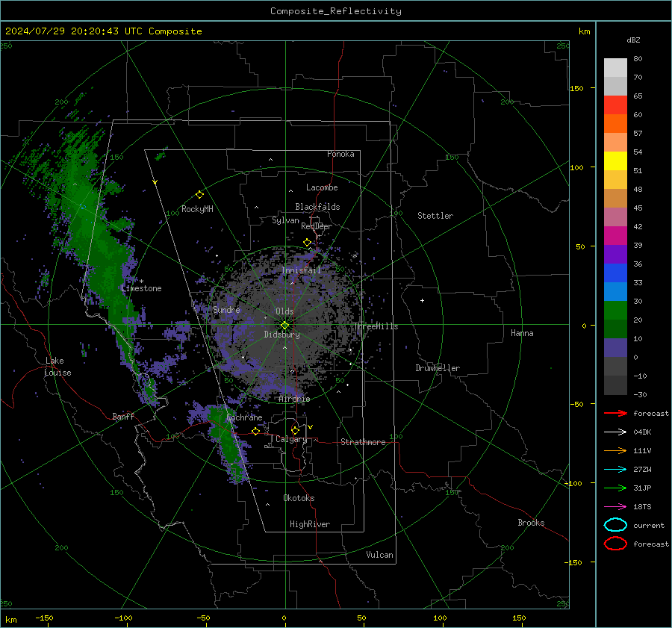672x628 pixels.
Task: Click the Innisfail city label
Action: click(301, 270)
